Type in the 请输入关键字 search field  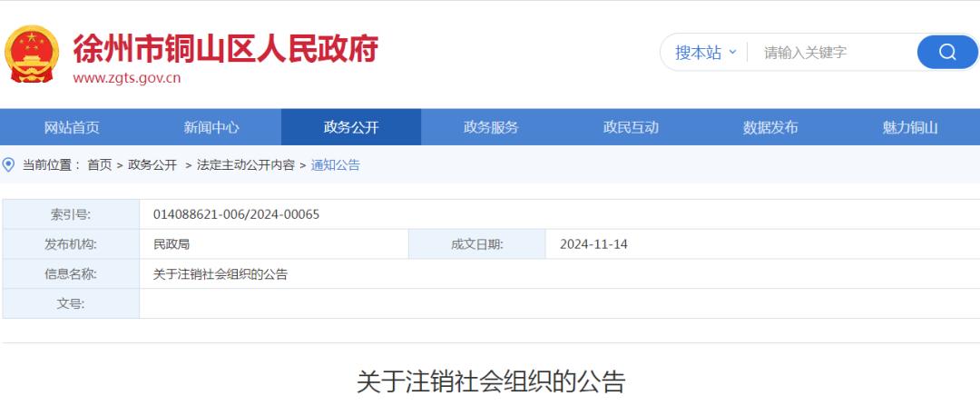tap(830, 52)
